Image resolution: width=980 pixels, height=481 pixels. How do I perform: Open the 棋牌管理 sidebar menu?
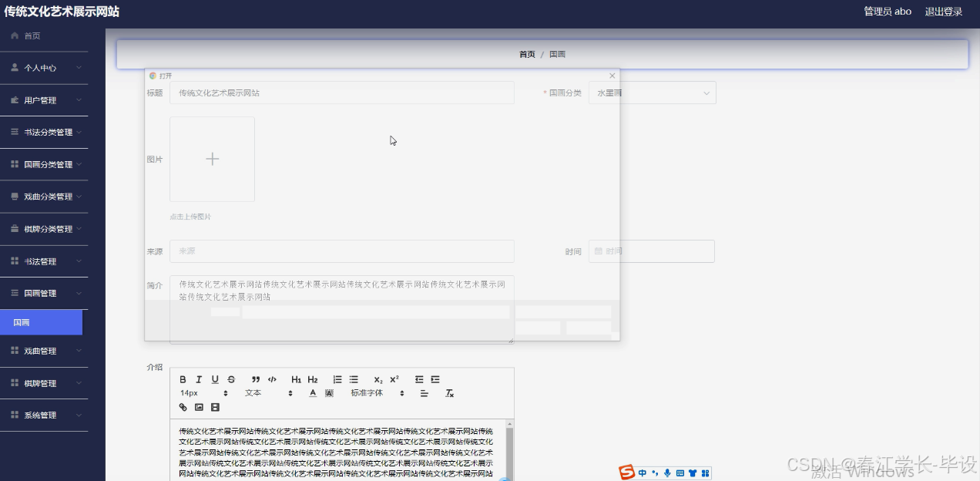pyautogui.click(x=44, y=383)
